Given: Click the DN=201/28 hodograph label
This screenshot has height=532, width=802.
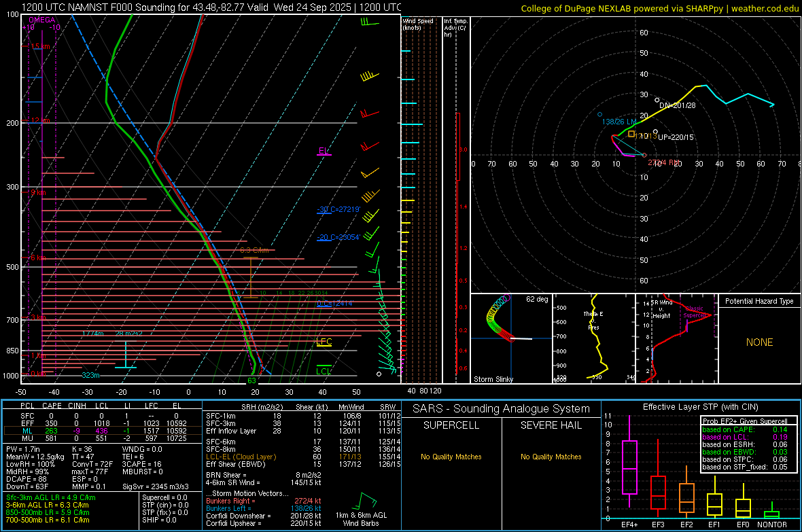Looking at the screenshot, I should click(677, 105).
